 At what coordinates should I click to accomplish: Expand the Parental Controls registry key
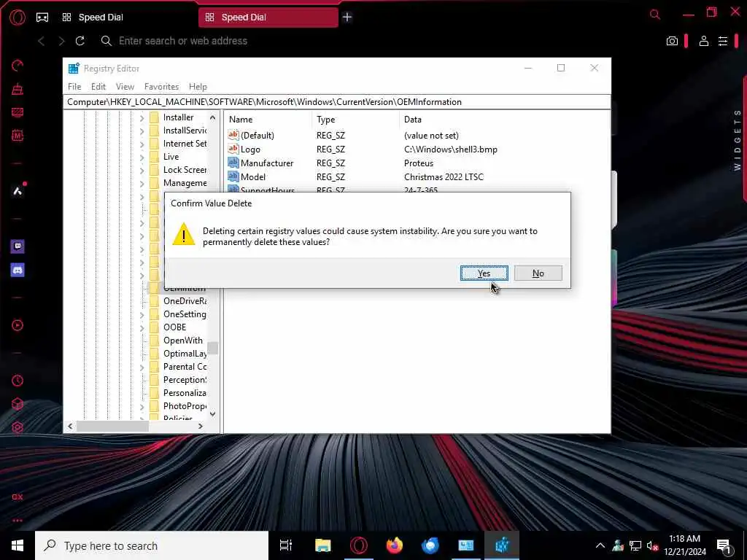(142, 367)
